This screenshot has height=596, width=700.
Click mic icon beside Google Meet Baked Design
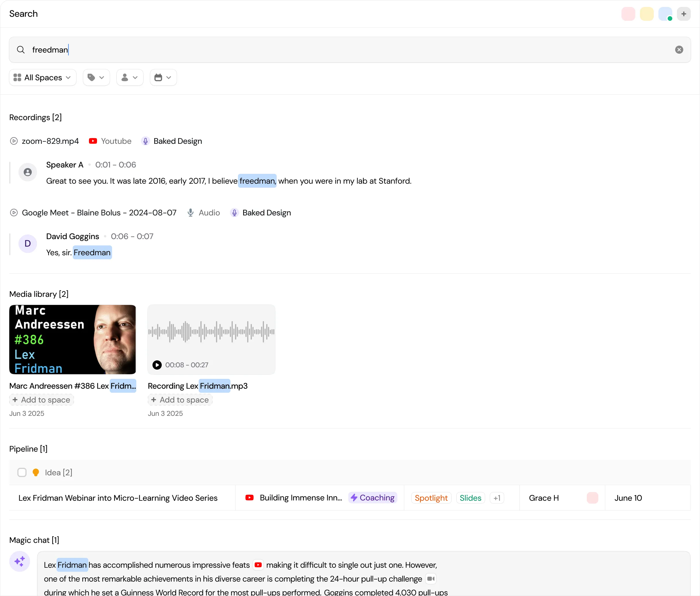point(234,213)
